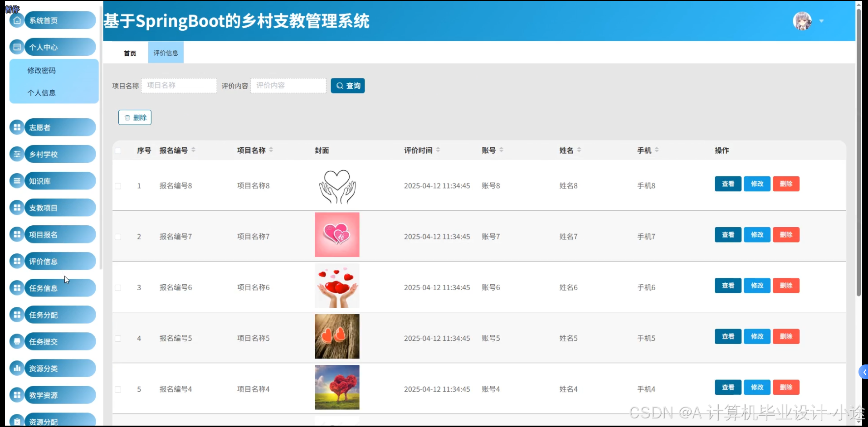The height and width of the screenshot is (427, 868).
Task: Click 删除 for row 报名编号8
Action: [786, 184]
